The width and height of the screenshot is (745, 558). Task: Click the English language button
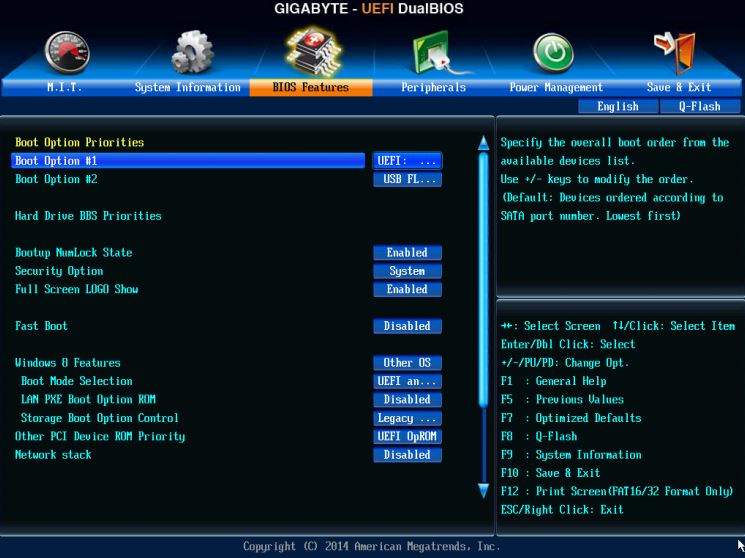click(x=618, y=106)
